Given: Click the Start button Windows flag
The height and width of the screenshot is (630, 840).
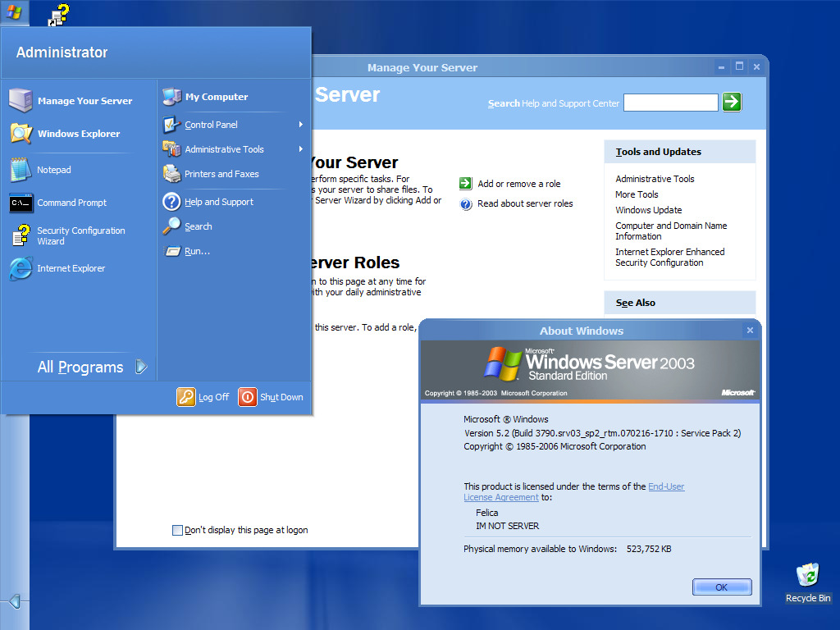Looking at the screenshot, I should click(15, 11).
